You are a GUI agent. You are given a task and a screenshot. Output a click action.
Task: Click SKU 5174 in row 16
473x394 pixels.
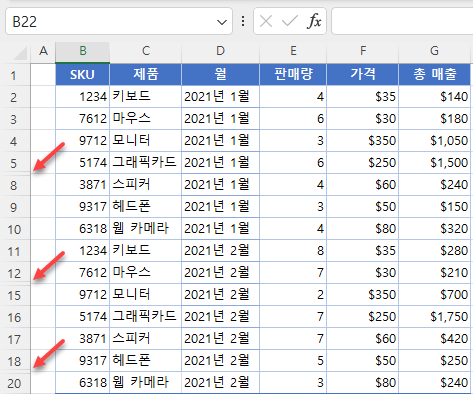click(x=83, y=317)
